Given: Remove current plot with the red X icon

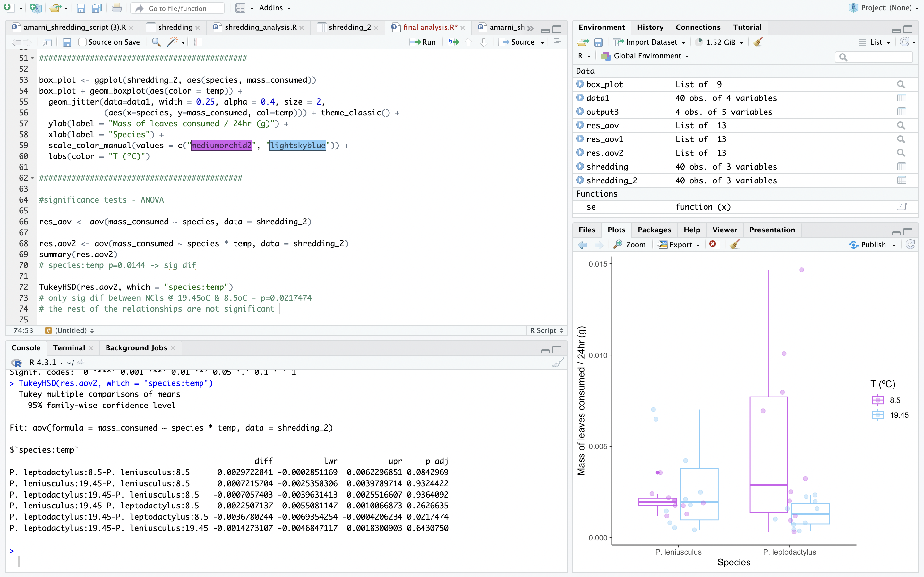Looking at the screenshot, I should [x=713, y=244].
